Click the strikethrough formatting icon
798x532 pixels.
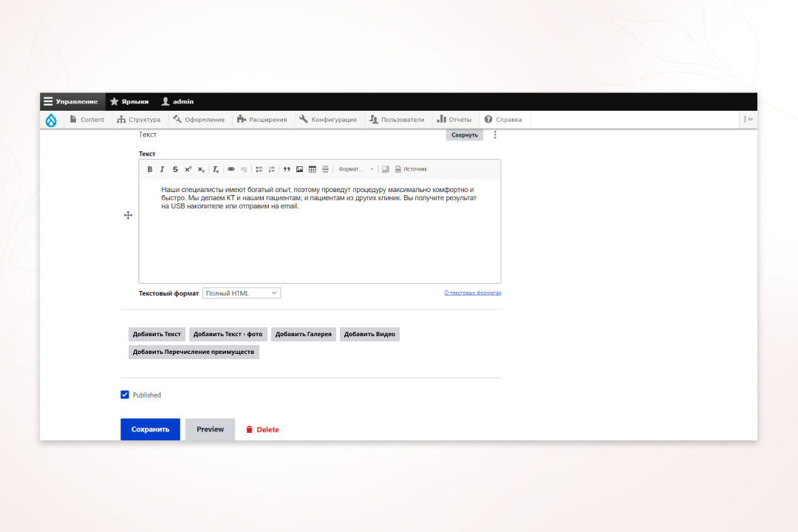[175, 169]
